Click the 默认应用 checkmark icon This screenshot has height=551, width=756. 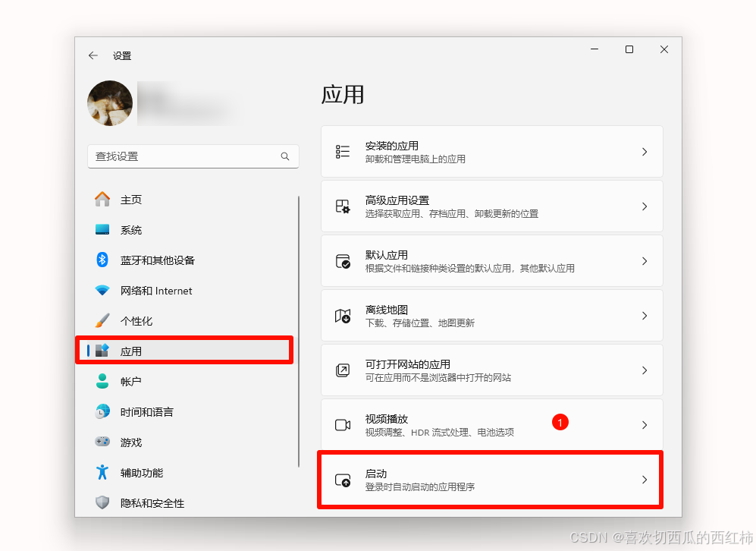click(343, 261)
